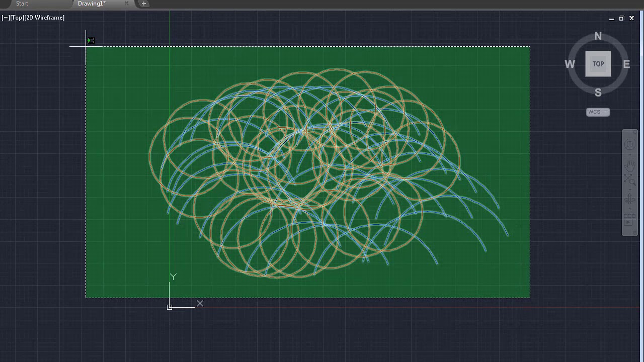This screenshot has height=362, width=644.
Task: Minimize the drawing window
Action: pyautogui.click(x=612, y=18)
